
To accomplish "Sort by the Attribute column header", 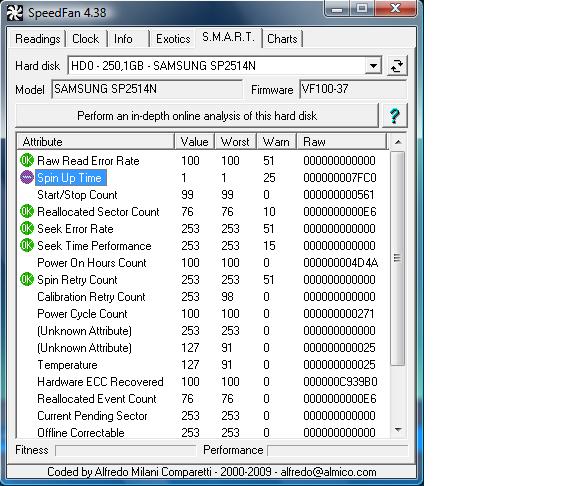I will 96,142.
